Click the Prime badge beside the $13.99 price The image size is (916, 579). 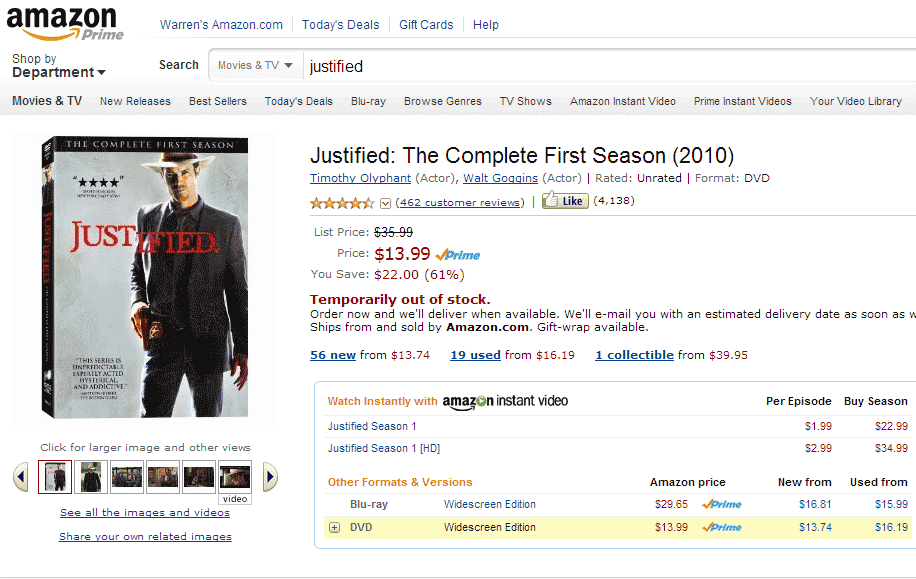pyautogui.click(x=458, y=255)
